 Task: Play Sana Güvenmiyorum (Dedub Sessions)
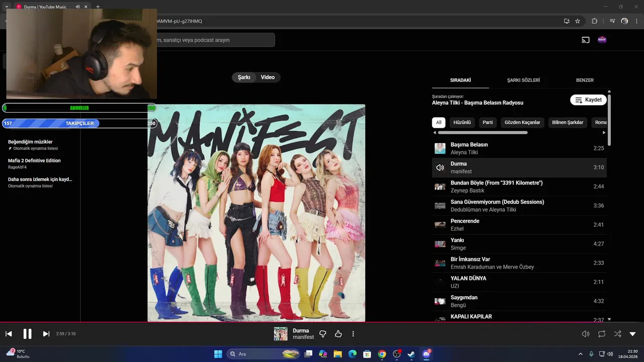(x=519, y=206)
